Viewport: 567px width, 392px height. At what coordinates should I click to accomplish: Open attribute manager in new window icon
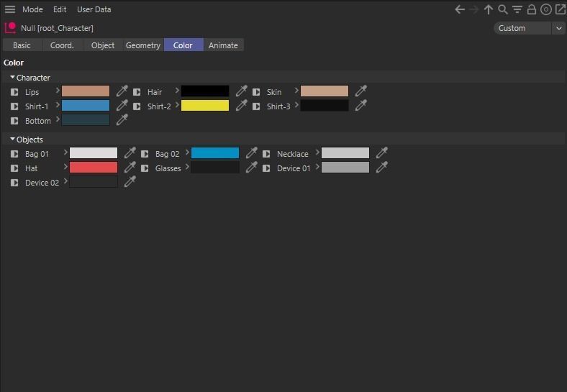560,9
